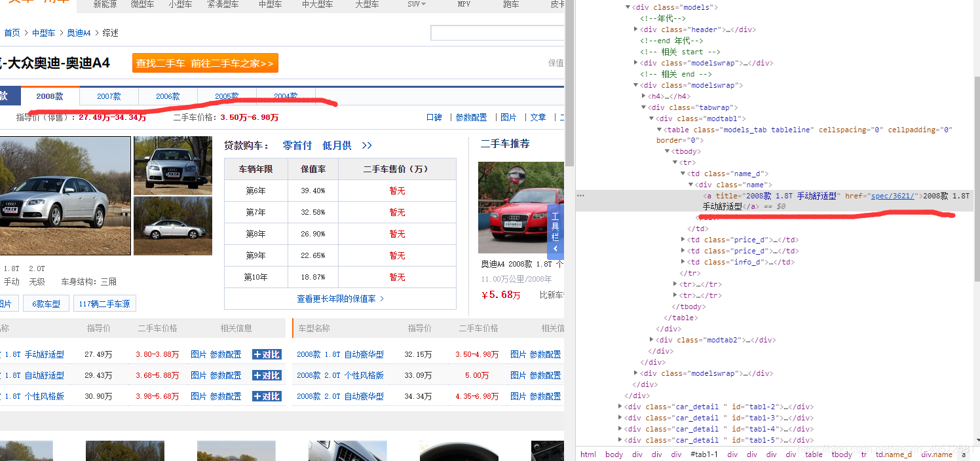980x461 pixels.
Task: Select #tab1-1 in DevTools breadcrumb bar
Action: tap(704, 454)
